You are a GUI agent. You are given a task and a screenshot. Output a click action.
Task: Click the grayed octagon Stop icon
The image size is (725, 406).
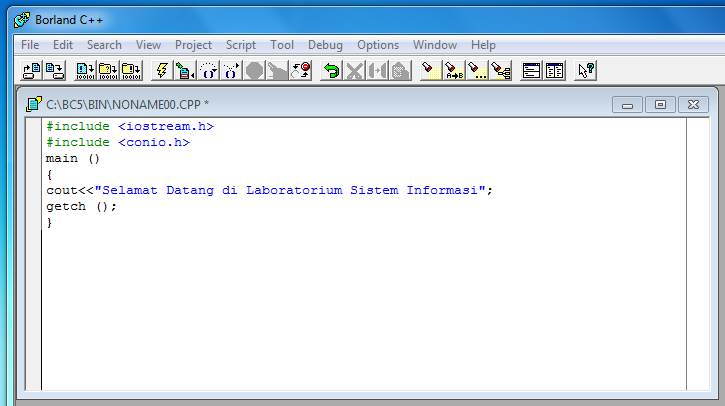254,71
